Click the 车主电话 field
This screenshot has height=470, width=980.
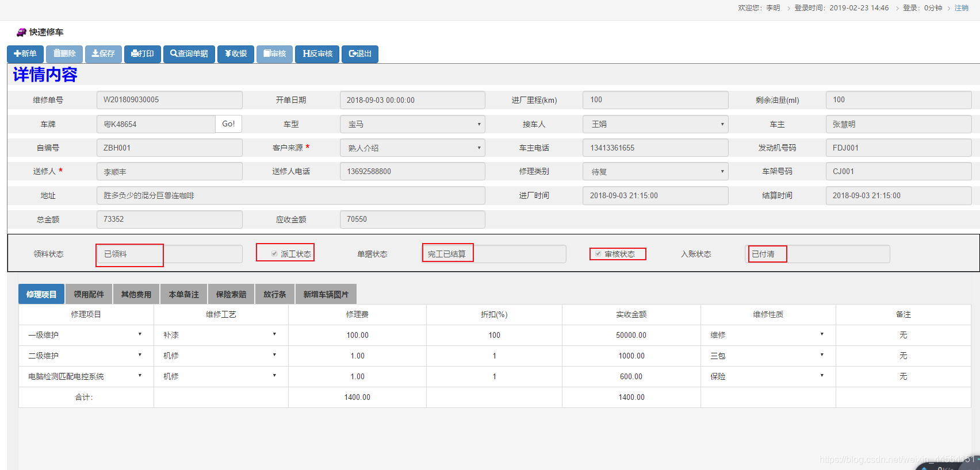(x=656, y=148)
